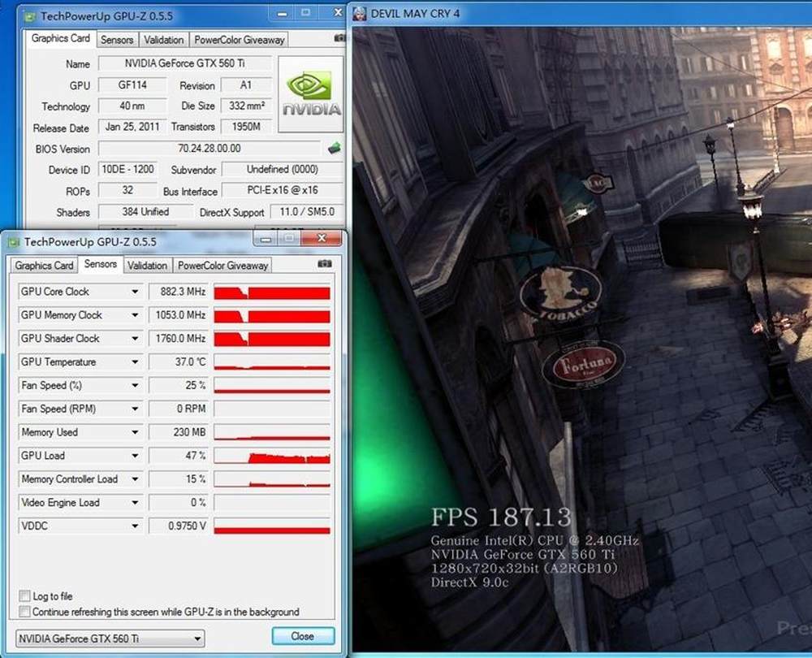Click the 882.3 MHz core clock value
Image resolution: width=812 pixels, height=658 pixels.
179,292
